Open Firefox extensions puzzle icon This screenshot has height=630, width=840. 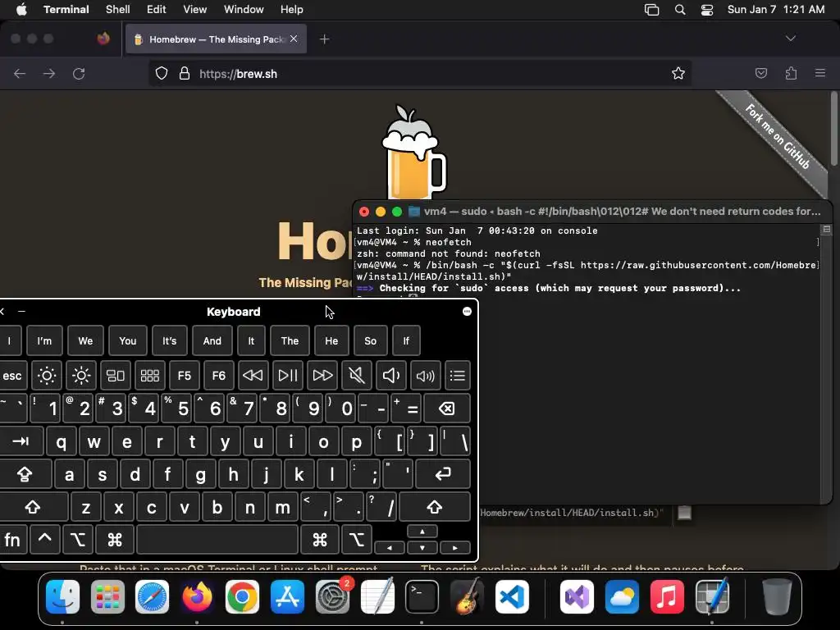coord(791,73)
